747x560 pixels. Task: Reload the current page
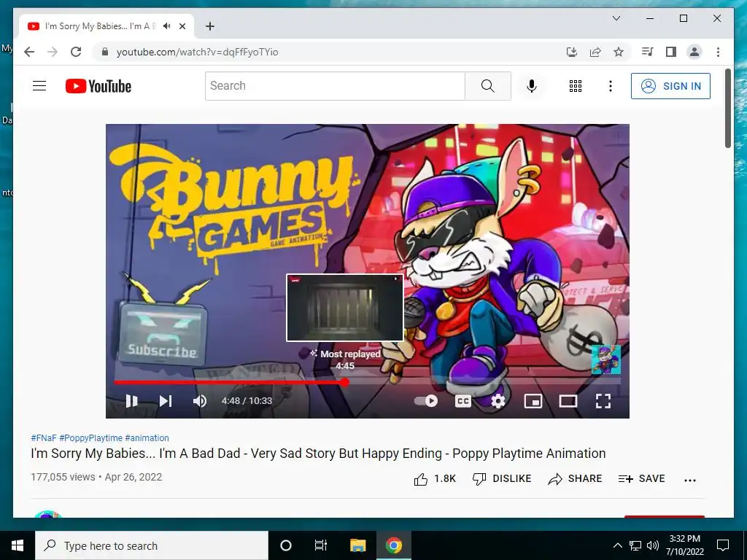(76, 52)
